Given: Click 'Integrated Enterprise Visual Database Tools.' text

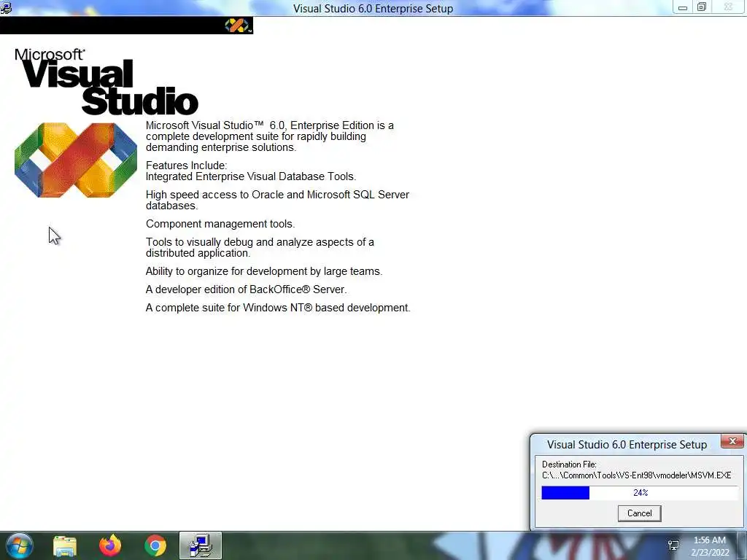Looking at the screenshot, I should click(x=251, y=176).
